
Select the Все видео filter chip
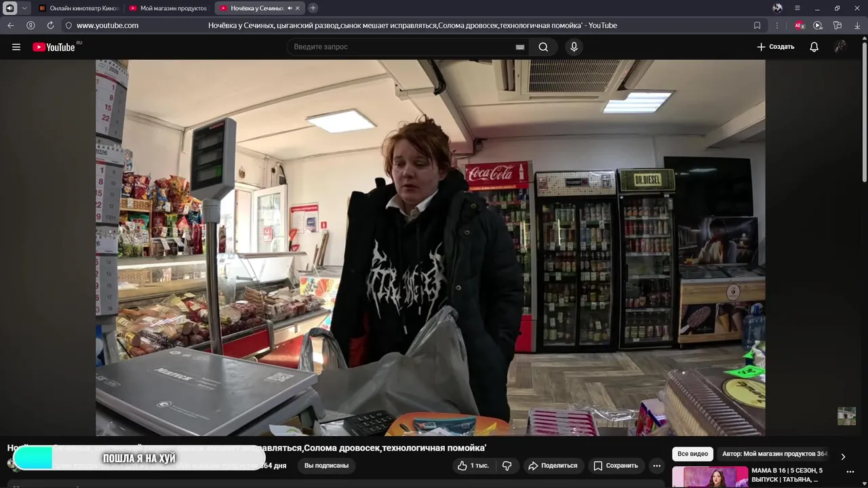pos(693,454)
